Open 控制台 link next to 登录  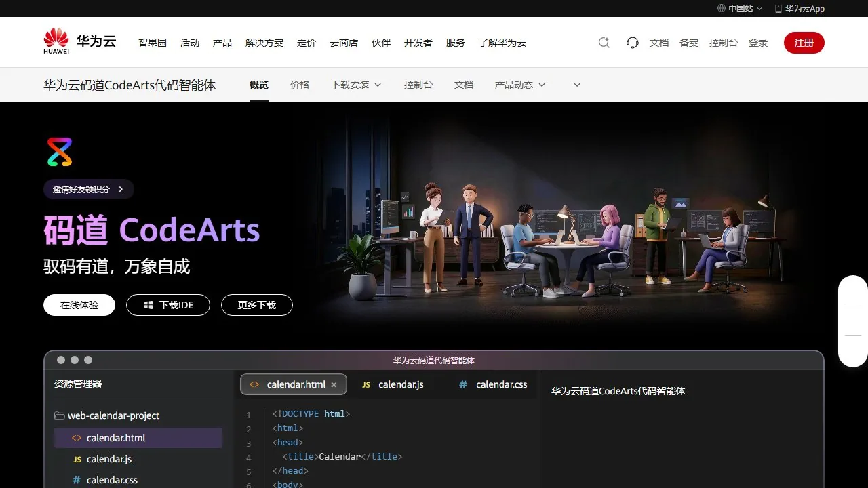(724, 43)
